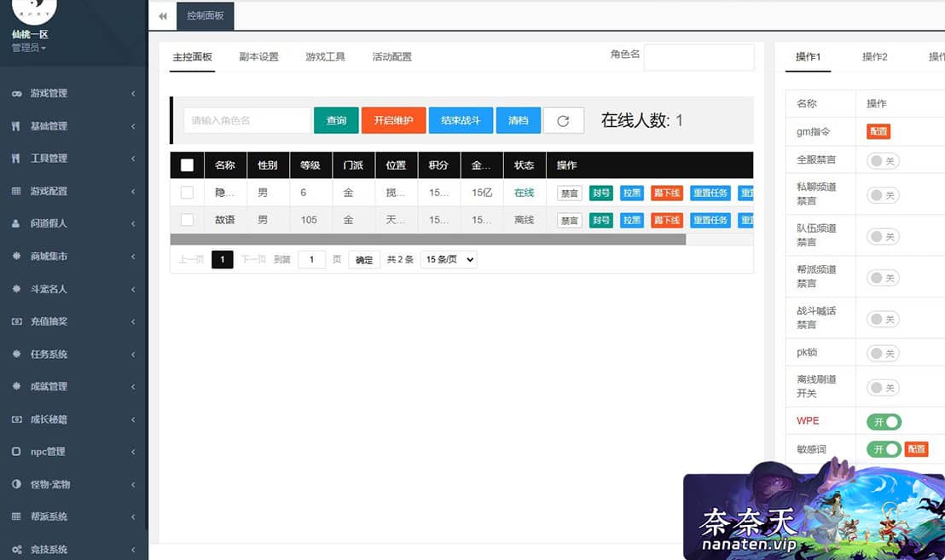This screenshot has width=945, height=560.
Task: Click the 成长秘籍 sidebar icon
Action: pos(16,419)
